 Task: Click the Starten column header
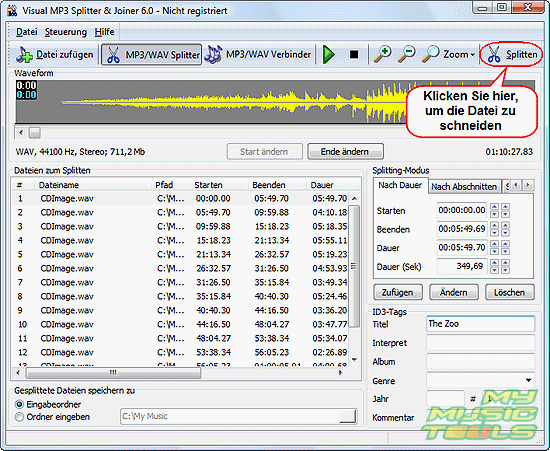219,185
